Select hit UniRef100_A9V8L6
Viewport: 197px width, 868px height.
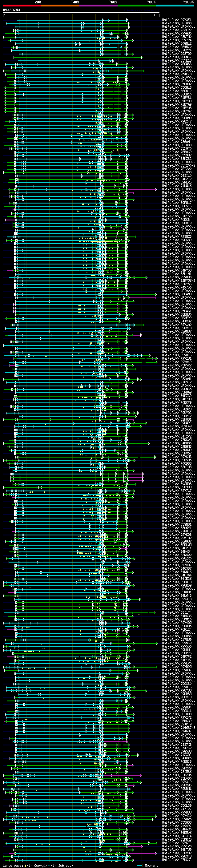tap(177, 355)
